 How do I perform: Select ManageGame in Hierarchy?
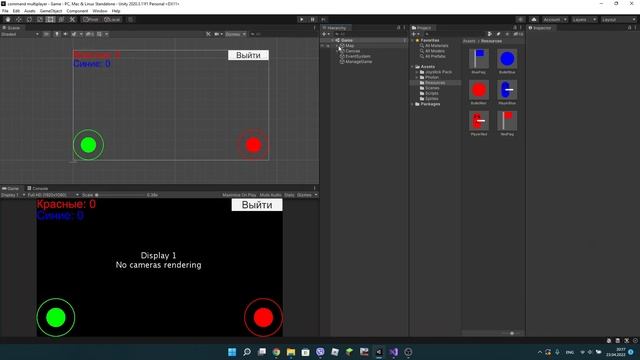358,62
